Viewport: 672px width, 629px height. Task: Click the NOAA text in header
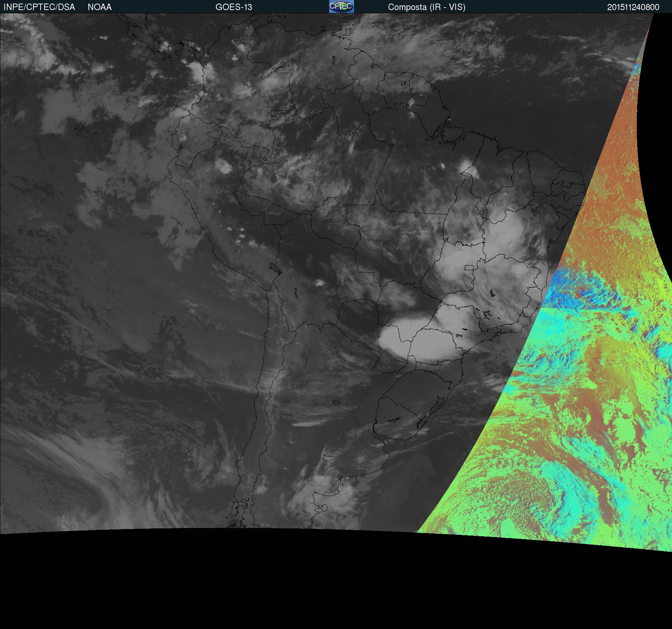coord(100,7)
